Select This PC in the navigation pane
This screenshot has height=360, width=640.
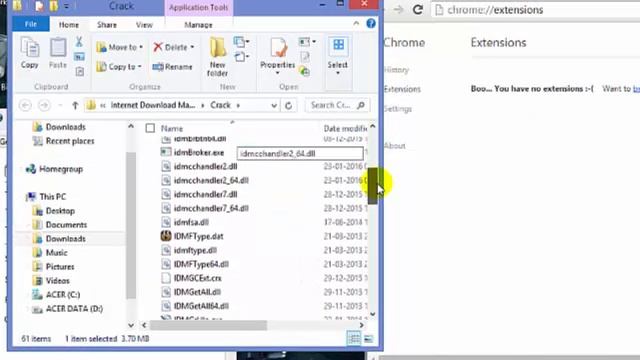(x=53, y=197)
